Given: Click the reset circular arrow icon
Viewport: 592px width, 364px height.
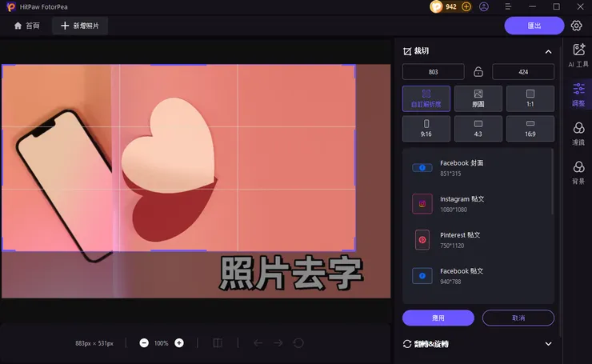Looking at the screenshot, I should pyautogui.click(x=298, y=343).
